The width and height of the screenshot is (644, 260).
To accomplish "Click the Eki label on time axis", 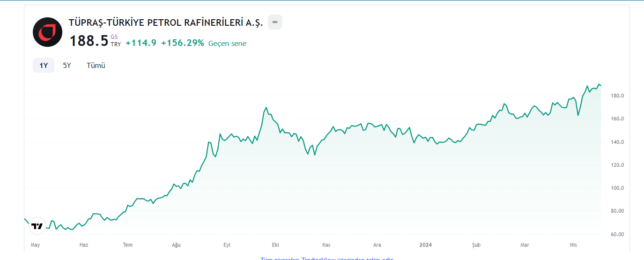I will click(x=275, y=245).
